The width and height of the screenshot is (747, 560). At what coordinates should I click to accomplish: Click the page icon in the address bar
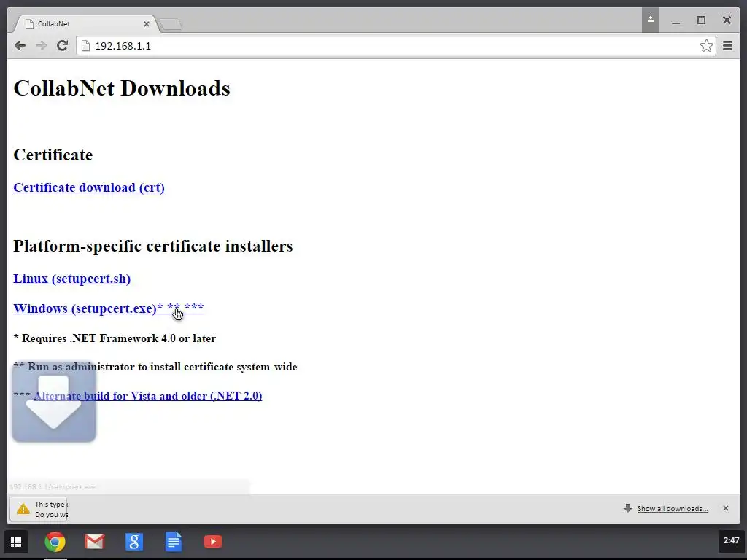[x=86, y=46]
